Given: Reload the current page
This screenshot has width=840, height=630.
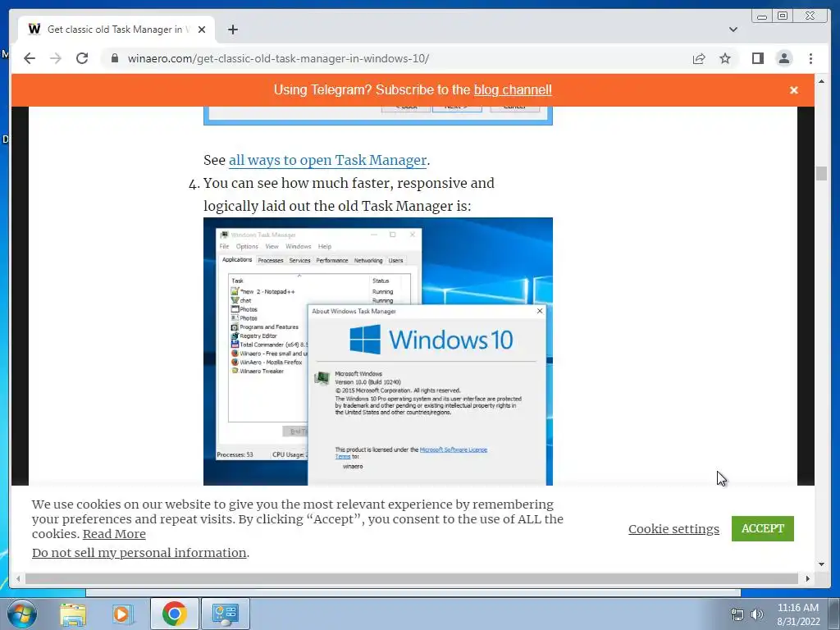Looking at the screenshot, I should click(x=82, y=58).
